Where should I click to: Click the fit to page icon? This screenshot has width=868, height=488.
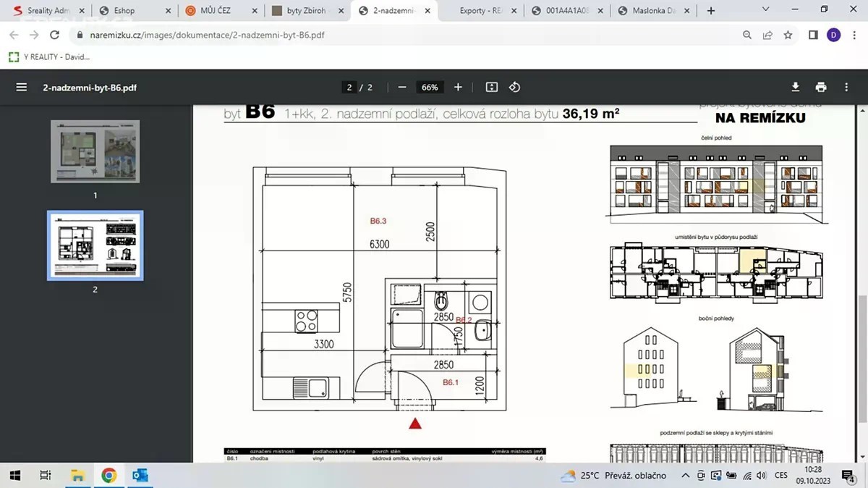point(492,87)
